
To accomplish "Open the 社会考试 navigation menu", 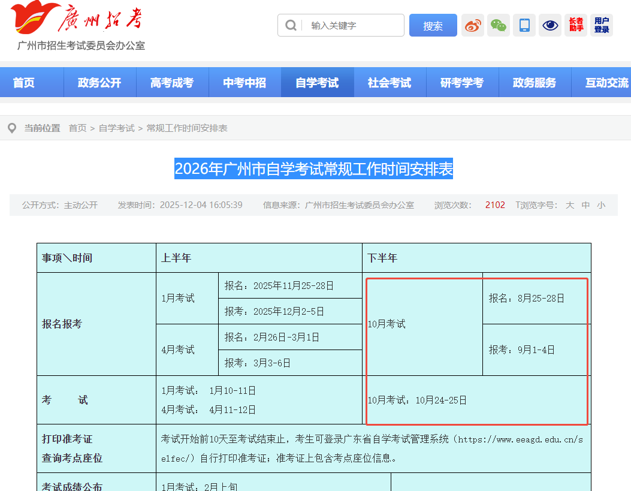I will pos(389,83).
